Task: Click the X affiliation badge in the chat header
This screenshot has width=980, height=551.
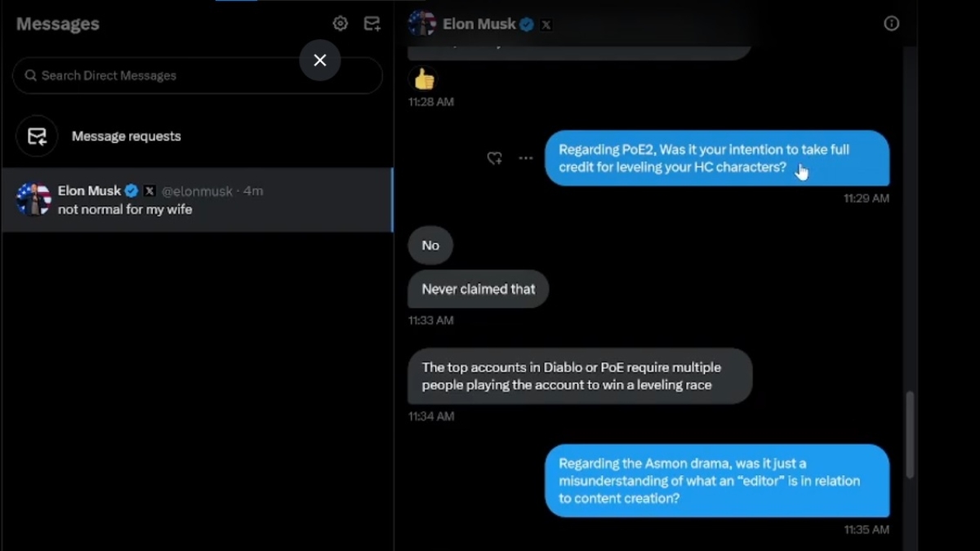Action: (546, 24)
